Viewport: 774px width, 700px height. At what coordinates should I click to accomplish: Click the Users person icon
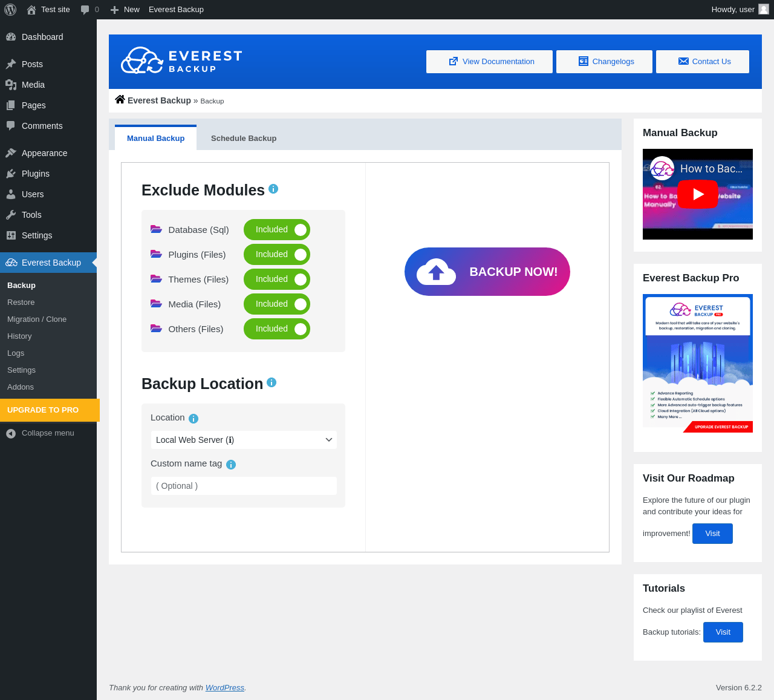click(11, 194)
